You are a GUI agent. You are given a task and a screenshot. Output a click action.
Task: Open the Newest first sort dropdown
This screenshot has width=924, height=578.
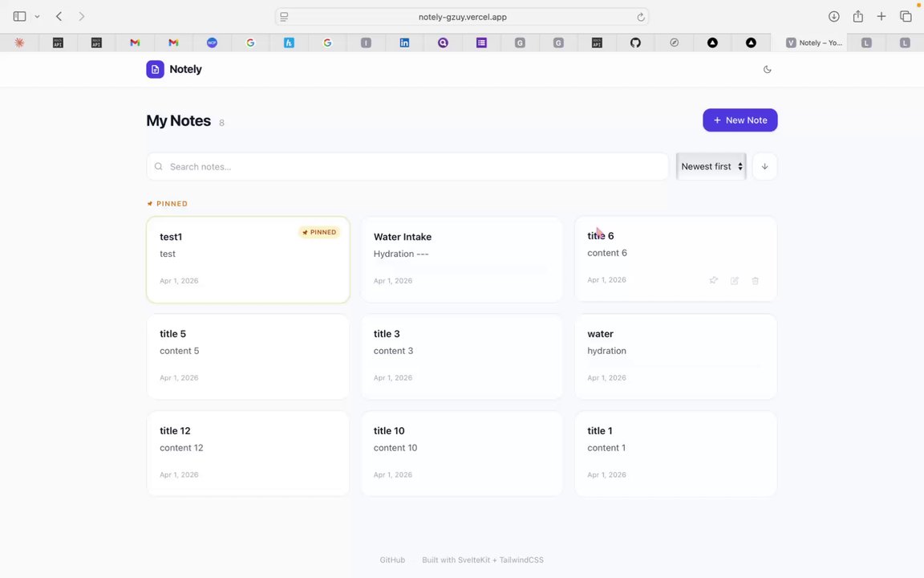711,166
